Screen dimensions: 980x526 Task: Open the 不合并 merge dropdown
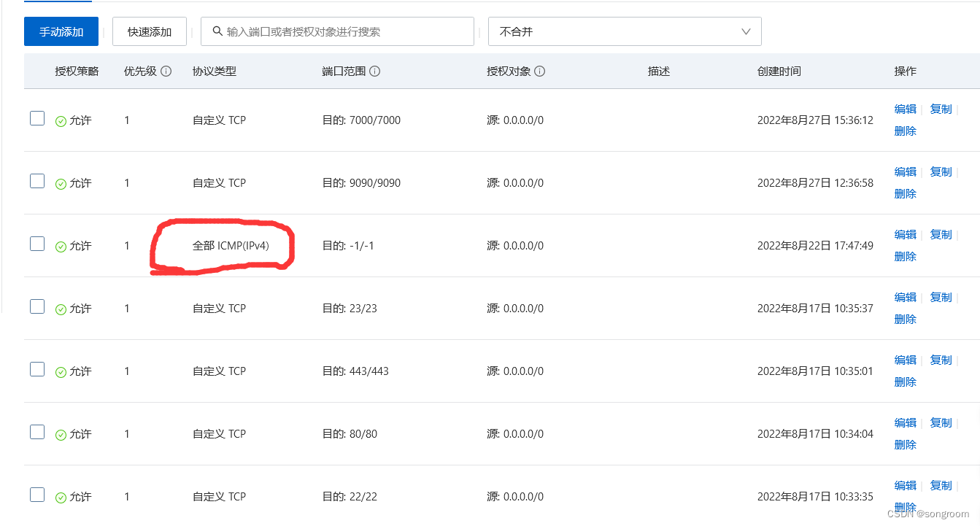coord(625,31)
